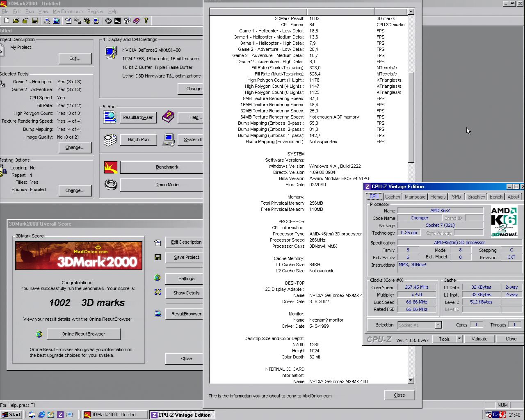Open the Windows Start menu
This screenshot has height=420, width=525.
coord(11,415)
